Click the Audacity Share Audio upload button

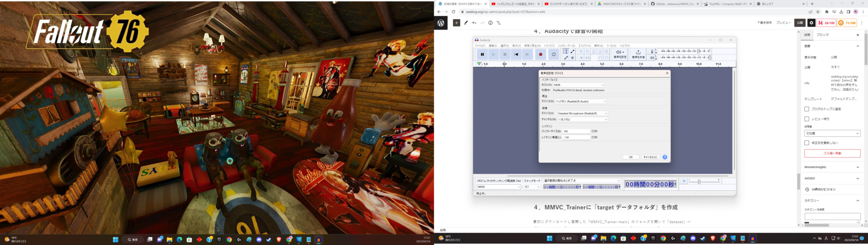(x=638, y=54)
